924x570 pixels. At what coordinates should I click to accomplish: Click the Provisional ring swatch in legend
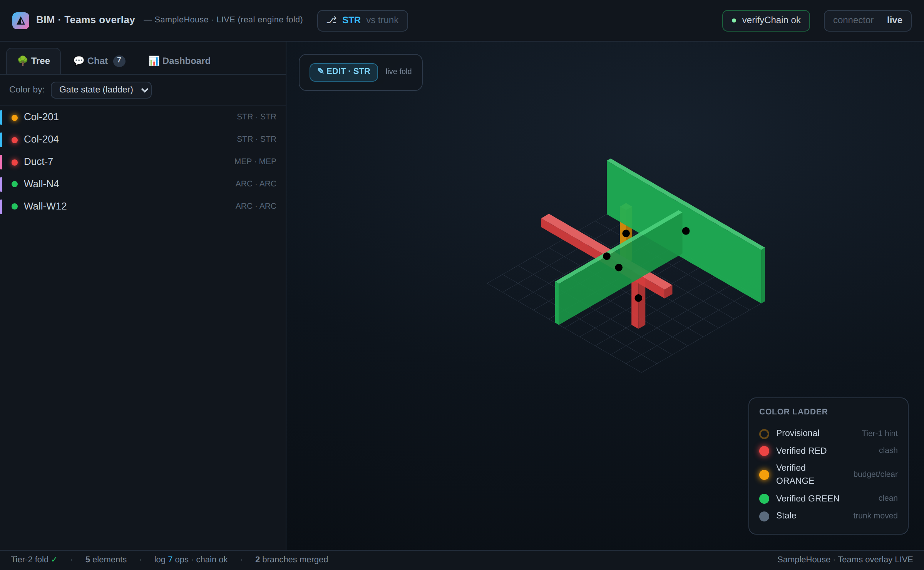coord(764,434)
